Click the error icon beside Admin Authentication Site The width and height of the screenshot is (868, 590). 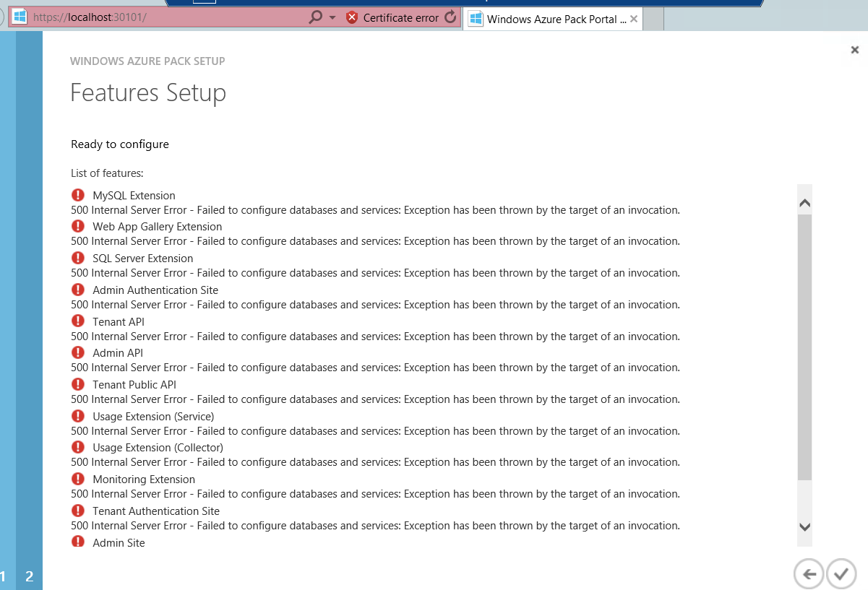tap(78, 290)
